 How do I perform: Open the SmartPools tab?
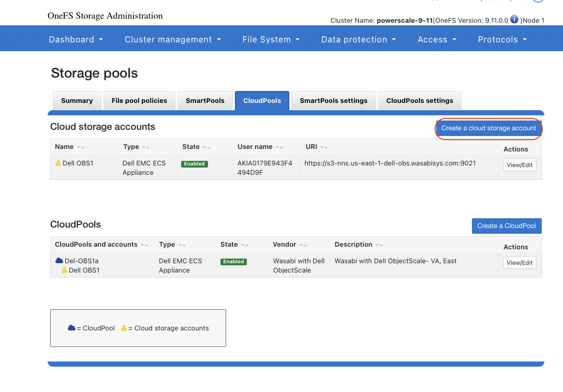(x=205, y=100)
